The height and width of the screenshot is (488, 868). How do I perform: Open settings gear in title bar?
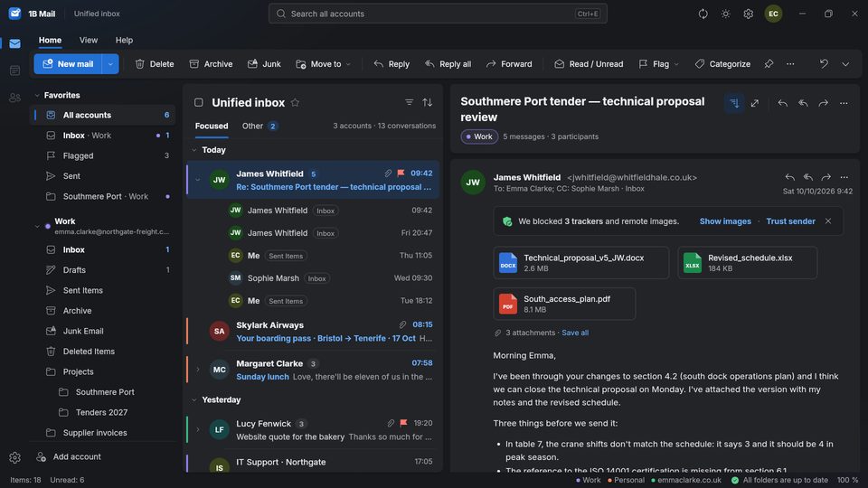(x=749, y=14)
